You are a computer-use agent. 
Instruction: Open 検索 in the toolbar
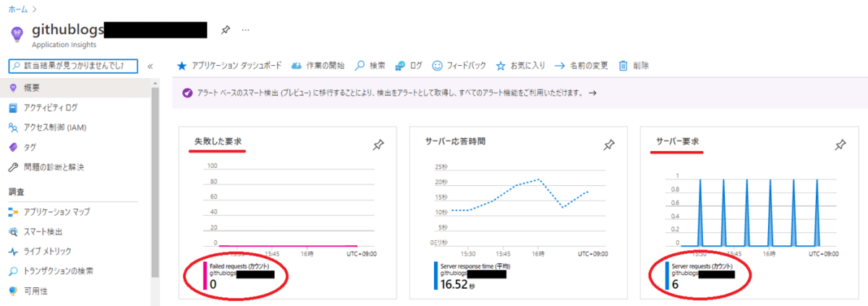[370, 66]
